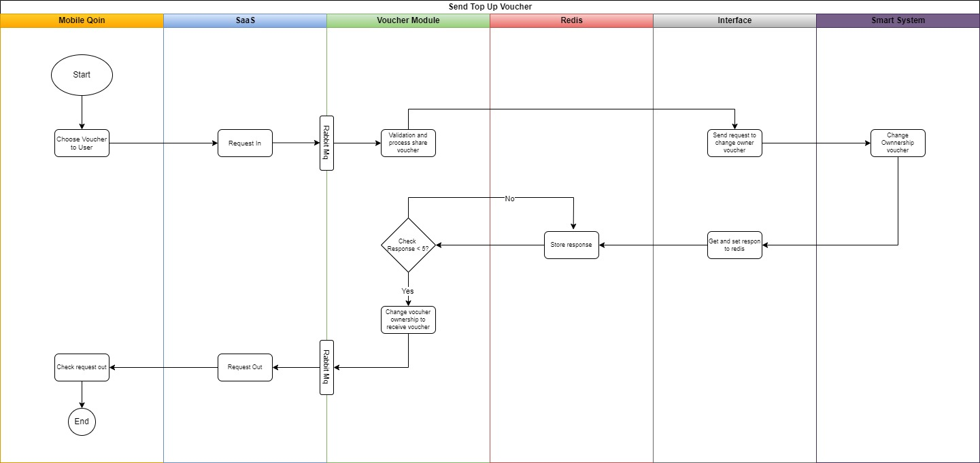Click the 'Mobile Qoin' lane header
Viewport: 980px width, 463px height.
[x=82, y=20]
